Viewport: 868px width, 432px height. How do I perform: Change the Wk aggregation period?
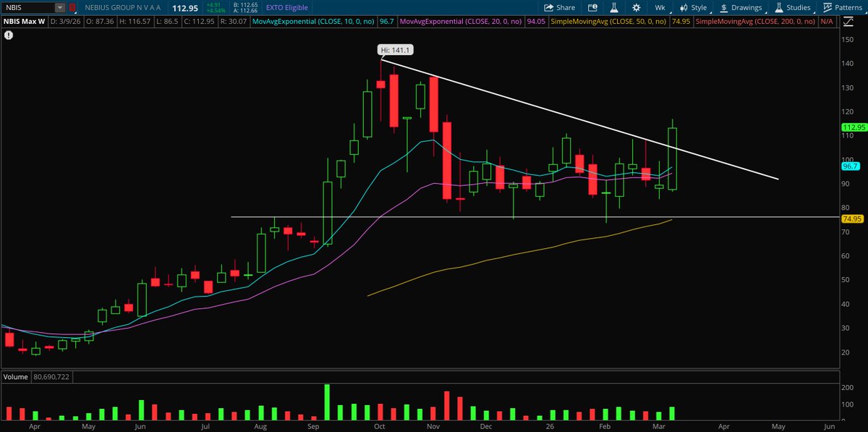point(660,8)
